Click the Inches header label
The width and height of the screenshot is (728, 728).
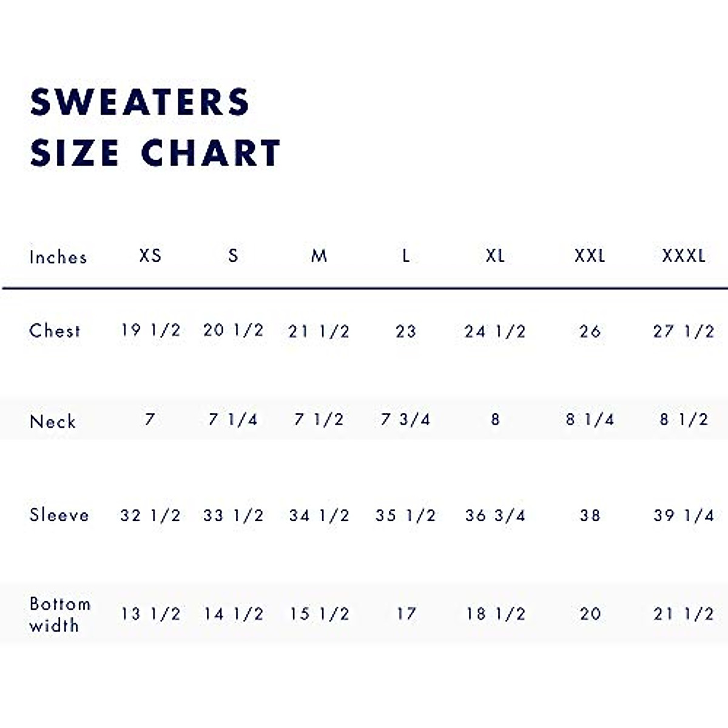click(x=58, y=257)
